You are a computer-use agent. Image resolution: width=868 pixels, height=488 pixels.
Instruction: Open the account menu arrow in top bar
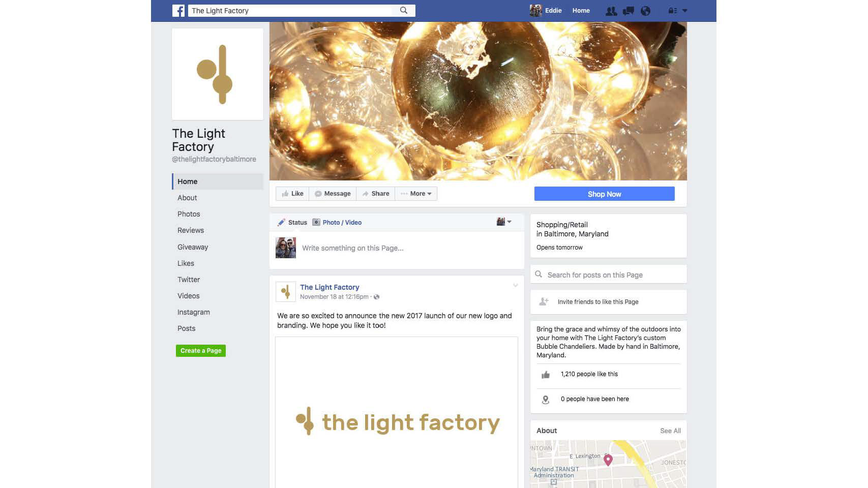click(x=684, y=11)
